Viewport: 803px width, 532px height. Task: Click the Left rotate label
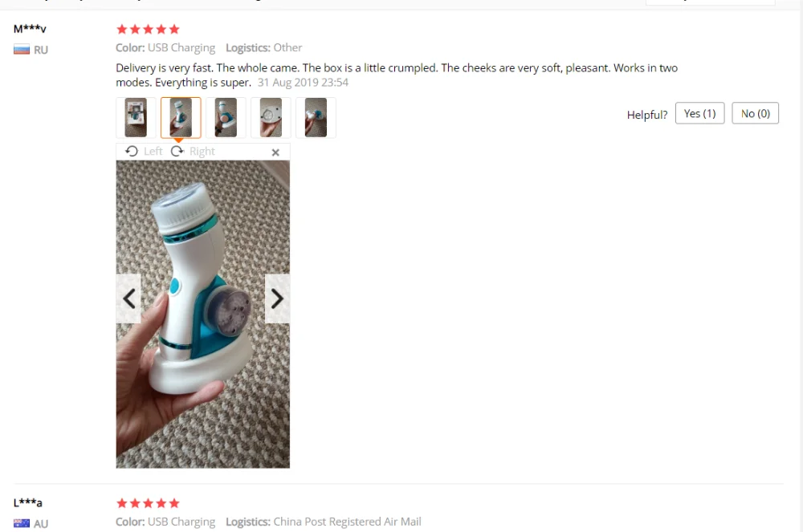point(153,152)
